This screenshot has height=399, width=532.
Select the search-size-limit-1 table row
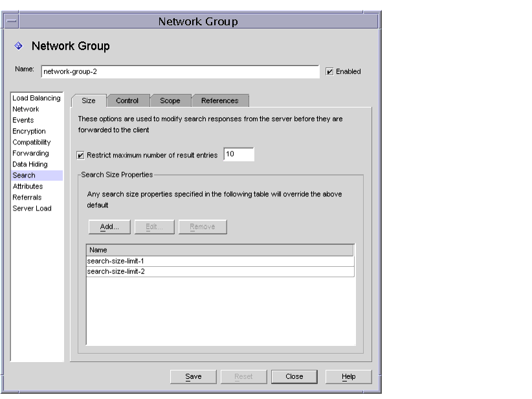coord(129,262)
